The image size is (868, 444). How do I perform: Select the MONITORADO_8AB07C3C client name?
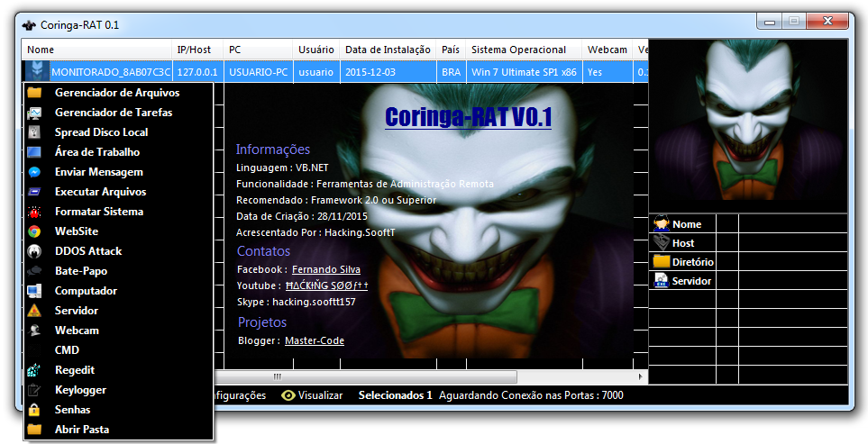tap(111, 72)
